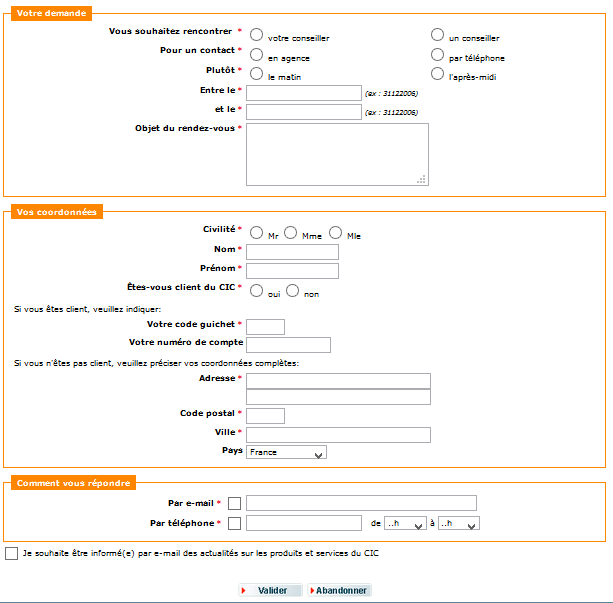Answer "non" to client du CIC
The image size is (613, 603).
pos(292,291)
